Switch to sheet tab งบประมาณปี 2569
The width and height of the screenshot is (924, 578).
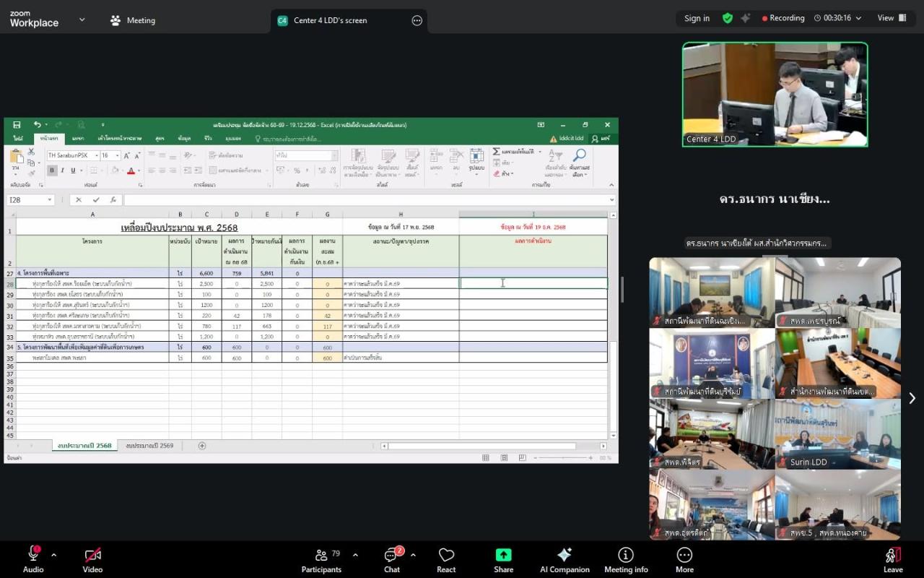[149, 446]
